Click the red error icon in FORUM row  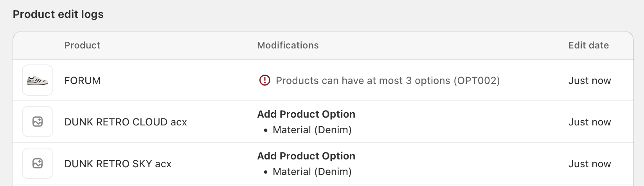pos(265,80)
